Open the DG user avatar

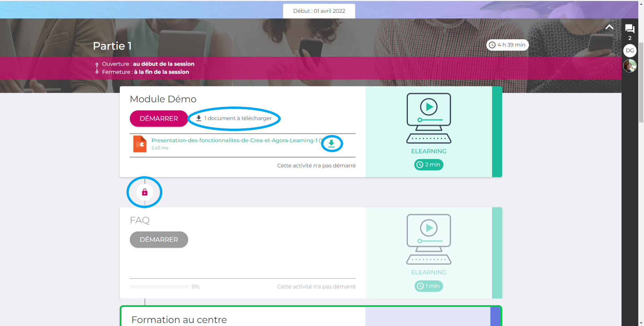(630, 51)
